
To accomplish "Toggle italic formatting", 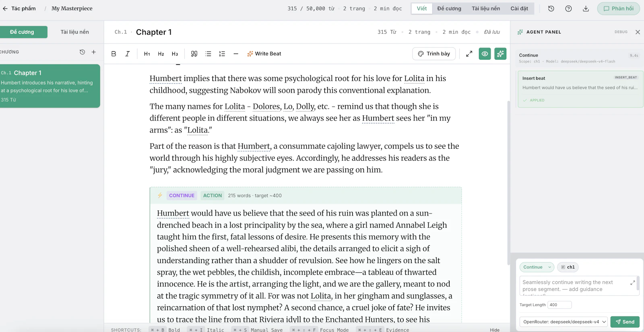I will tap(127, 54).
